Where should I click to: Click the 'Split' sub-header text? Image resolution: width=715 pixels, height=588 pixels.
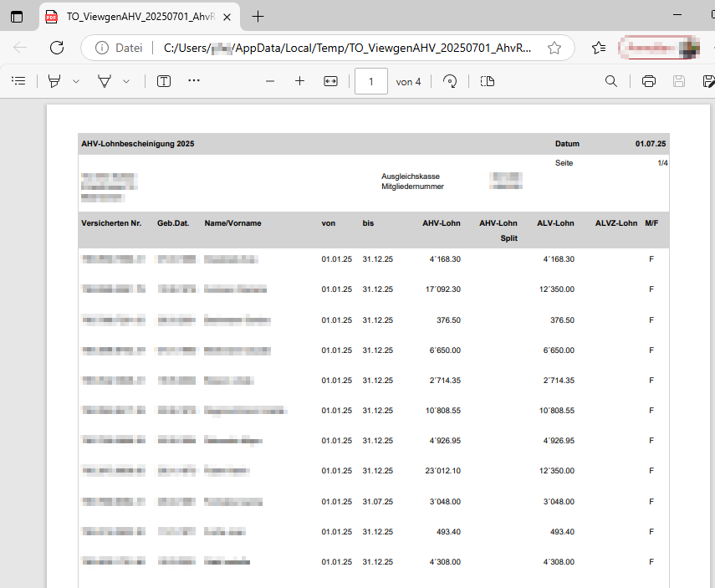pyautogui.click(x=509, y=238)
